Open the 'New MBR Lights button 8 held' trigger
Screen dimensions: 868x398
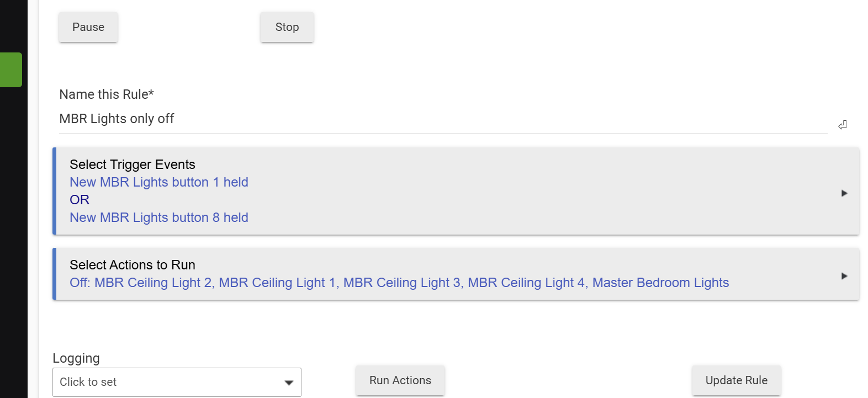coord(159,217)
